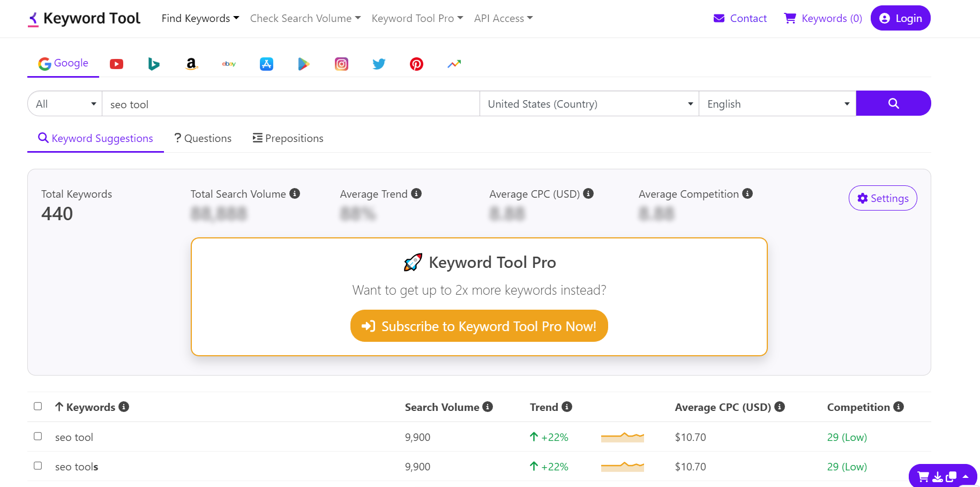
Task: Tick the checkbox for 'seo tool' row
Action: [x=38, y=436]
